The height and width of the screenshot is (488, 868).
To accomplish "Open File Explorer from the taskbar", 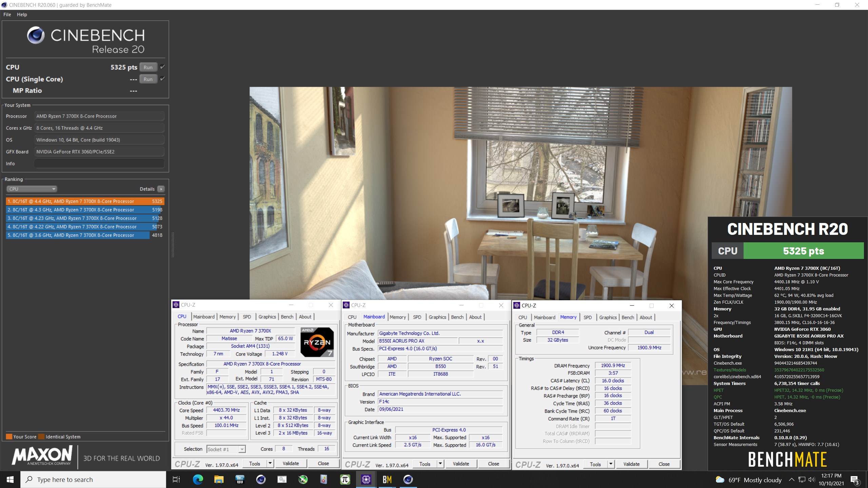I will (x=219, y=480).
